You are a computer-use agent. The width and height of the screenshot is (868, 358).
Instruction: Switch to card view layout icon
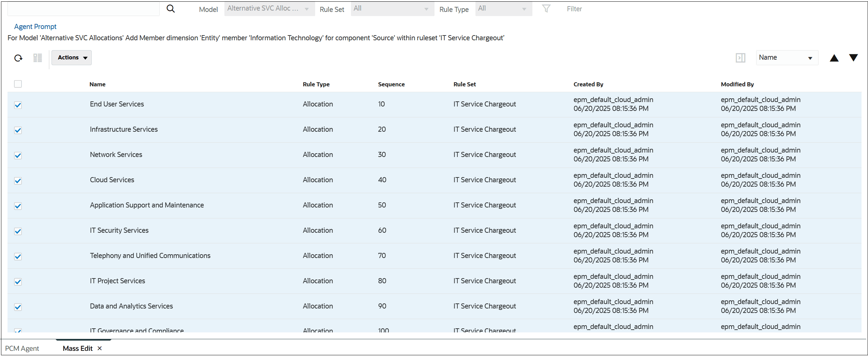pyautogui.click(x=38, y=58)
